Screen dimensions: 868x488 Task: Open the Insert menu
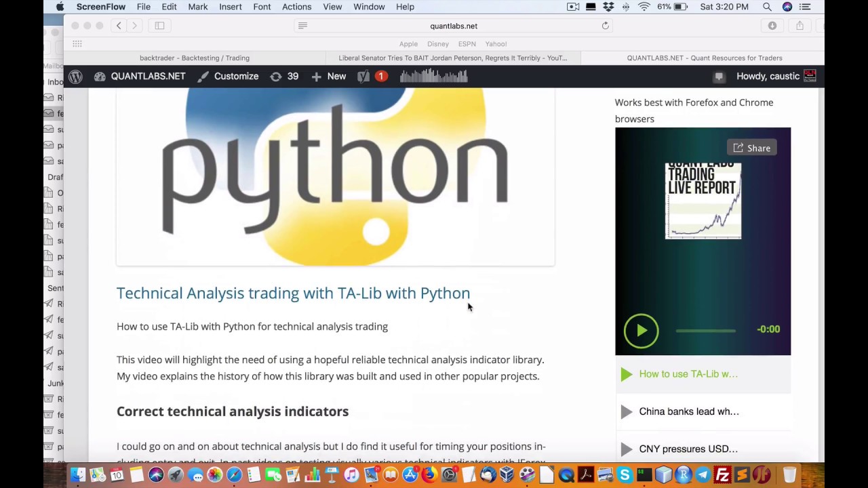tap(231, 7)
